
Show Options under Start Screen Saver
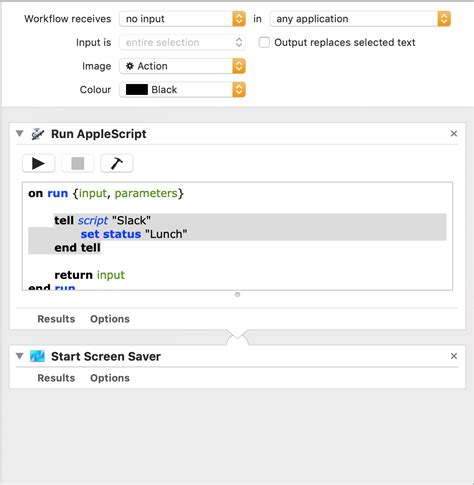pos(110,378)
